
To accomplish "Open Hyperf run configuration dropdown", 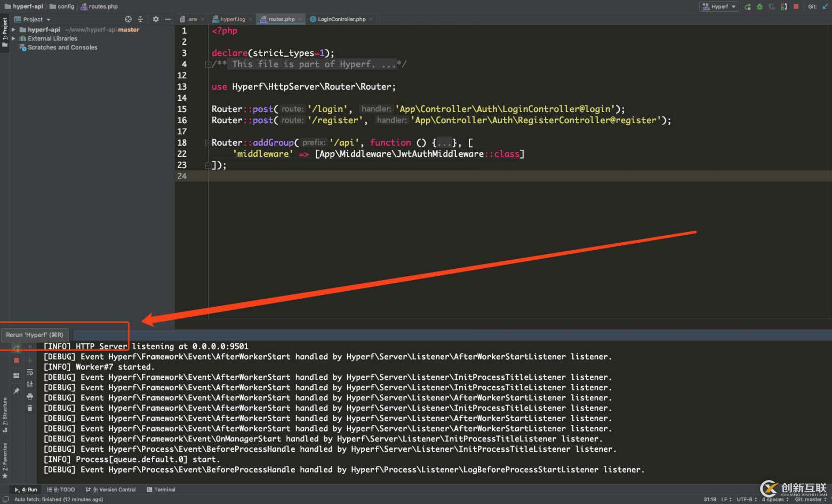I will tap(719, 7).
